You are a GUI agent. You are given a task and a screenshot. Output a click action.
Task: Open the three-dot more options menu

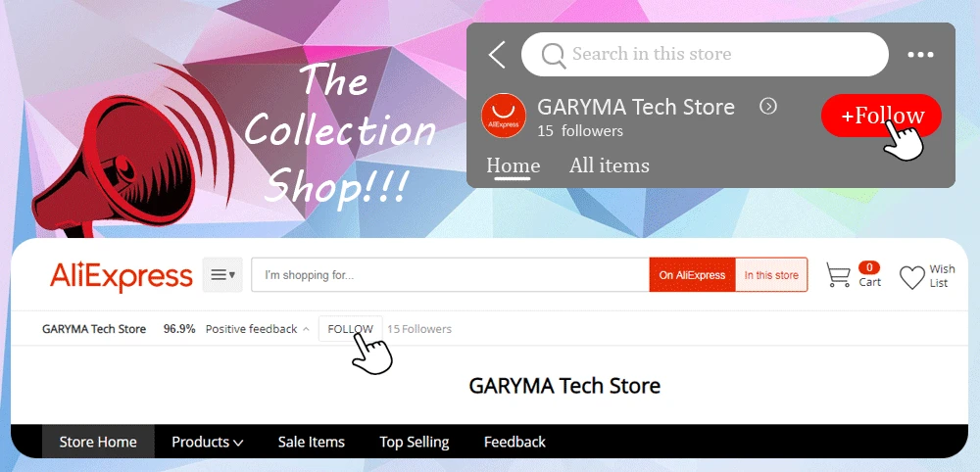[x=920, y=55]
